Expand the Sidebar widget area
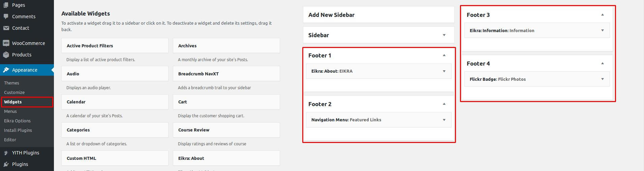The width and height of the screenshot is (644, 171). coord(444,35)
